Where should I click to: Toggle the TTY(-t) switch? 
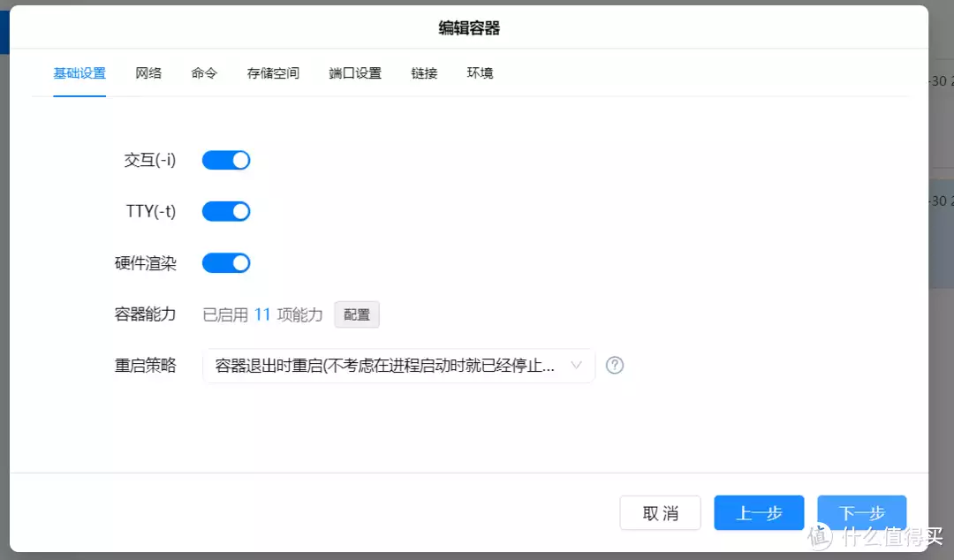pos(226,211)
